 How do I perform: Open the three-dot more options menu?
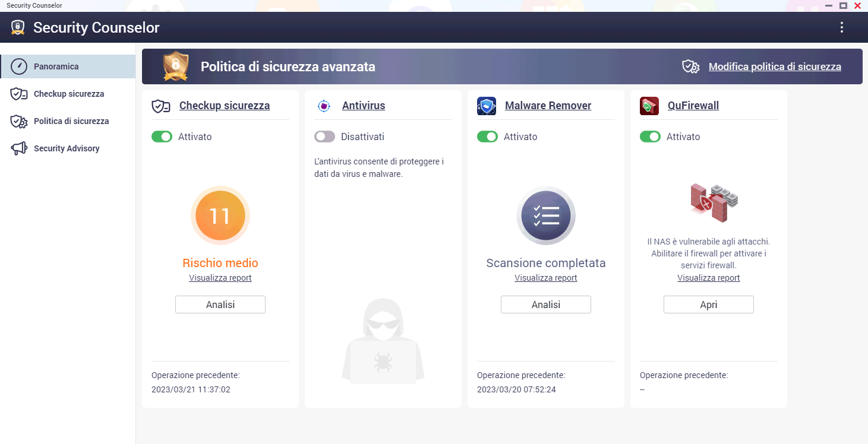tap(841, 27)
